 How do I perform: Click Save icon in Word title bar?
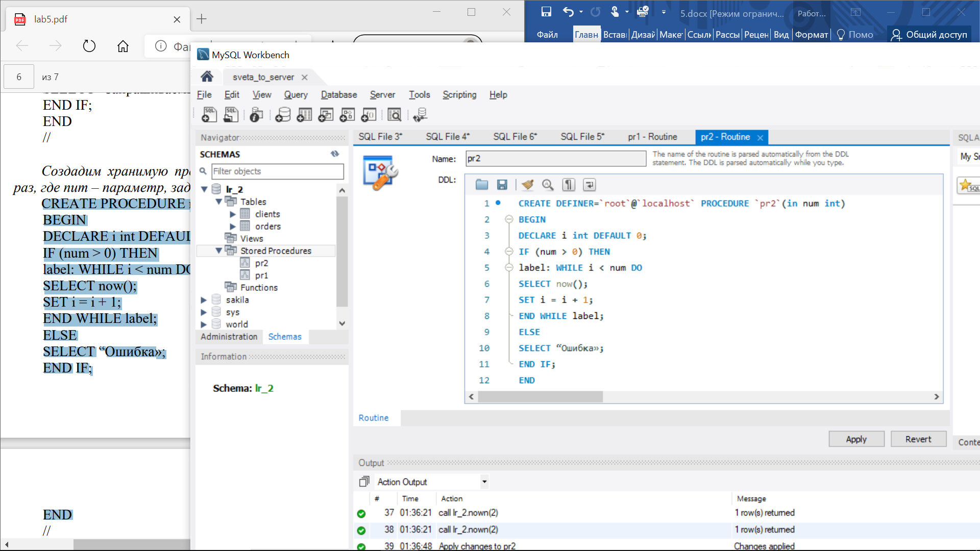pyautogui.click(x=546, y=12)
